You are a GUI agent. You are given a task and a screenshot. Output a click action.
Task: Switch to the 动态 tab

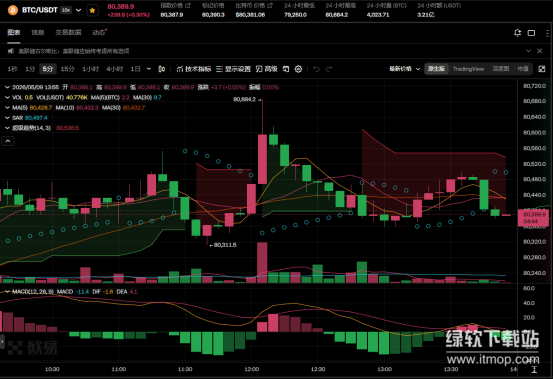(x=99, y=32)
